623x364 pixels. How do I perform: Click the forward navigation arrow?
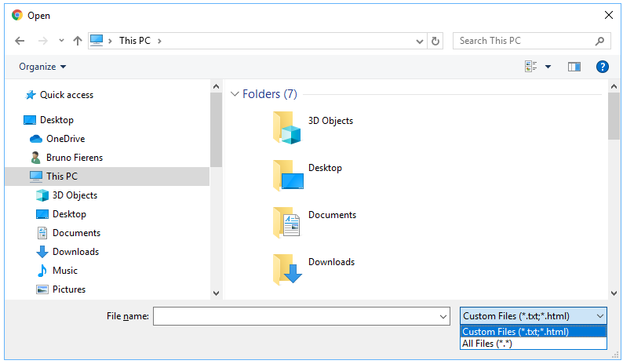(43, 41)
